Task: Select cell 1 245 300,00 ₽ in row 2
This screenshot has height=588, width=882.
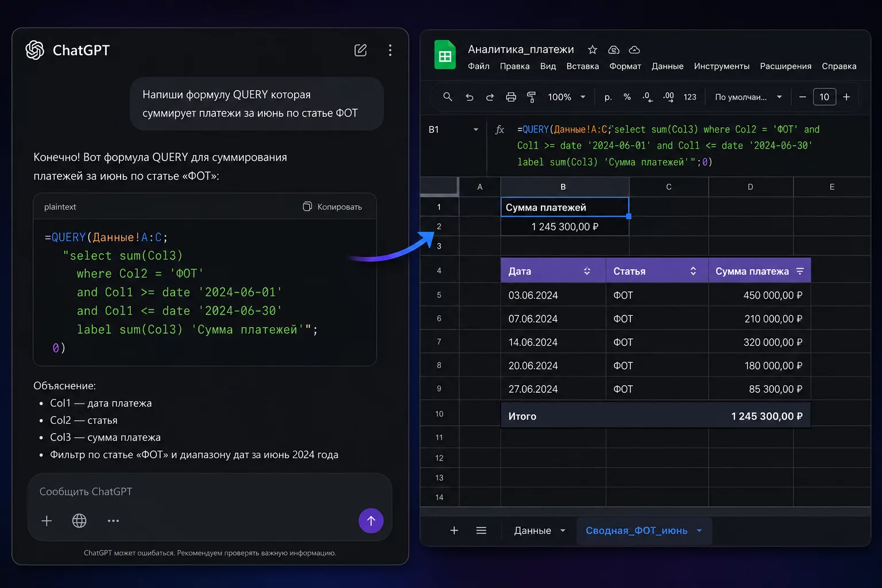Action: (565, 226)
